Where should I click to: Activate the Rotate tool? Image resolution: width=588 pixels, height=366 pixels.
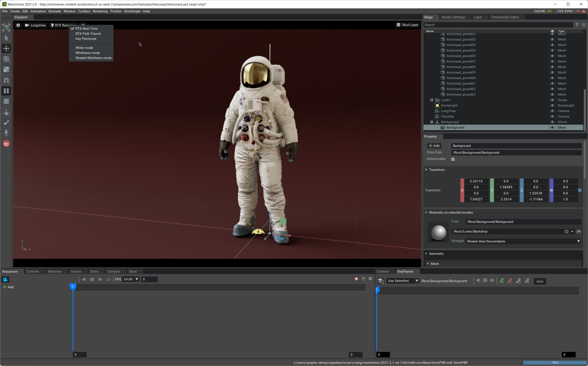(x=6, y=59)
